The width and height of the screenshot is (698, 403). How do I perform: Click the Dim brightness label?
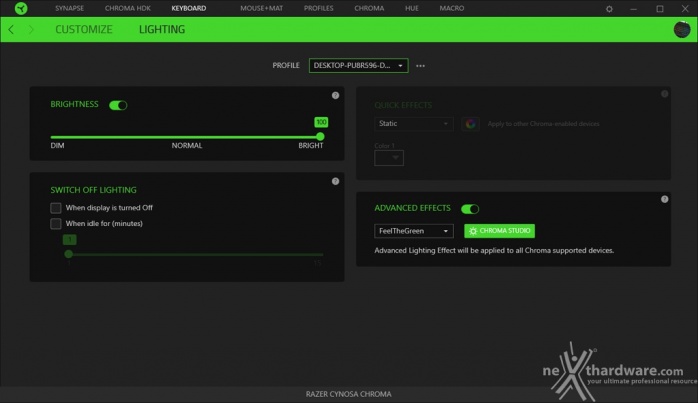[57, 146]
